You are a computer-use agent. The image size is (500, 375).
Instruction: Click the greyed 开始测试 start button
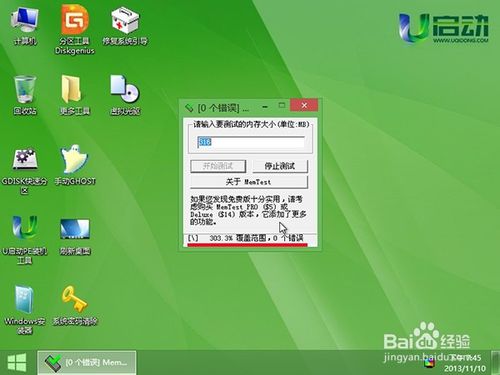(218, 166)
